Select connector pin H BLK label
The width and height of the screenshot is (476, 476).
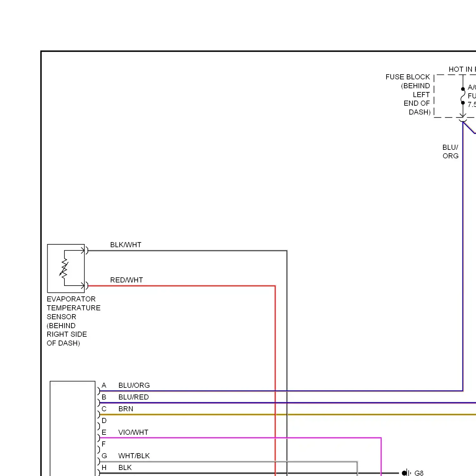click(125, 467)
